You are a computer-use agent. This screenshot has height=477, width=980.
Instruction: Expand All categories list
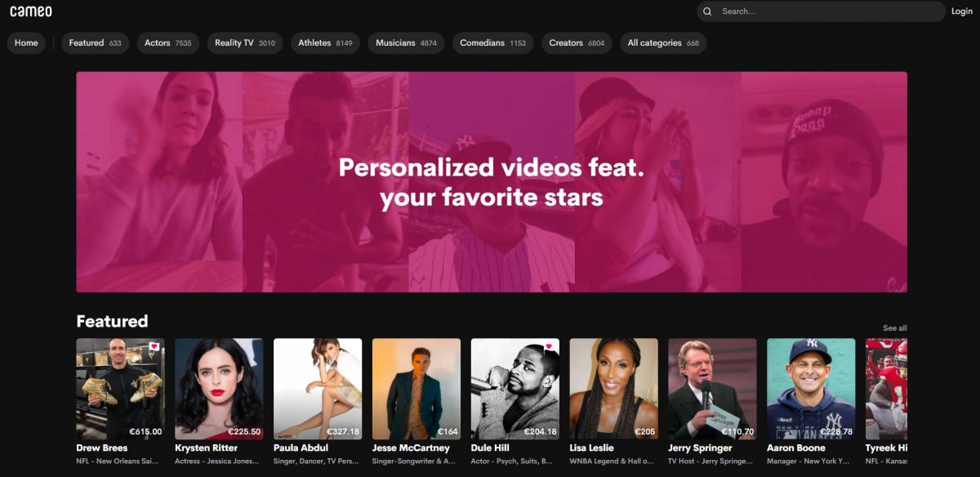tap(662, 43)
